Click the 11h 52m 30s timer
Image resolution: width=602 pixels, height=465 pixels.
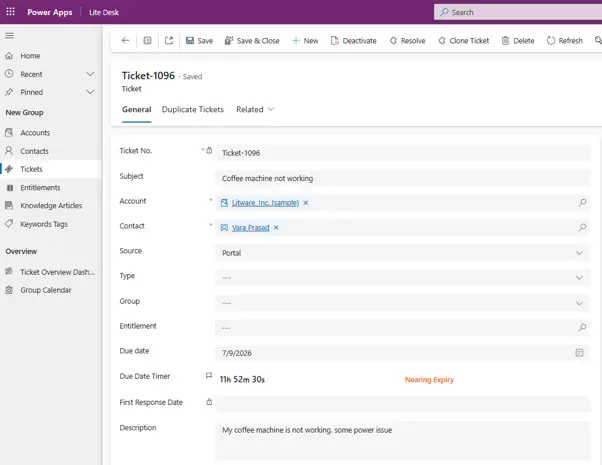pyautogui.click(x=242, y=380)
